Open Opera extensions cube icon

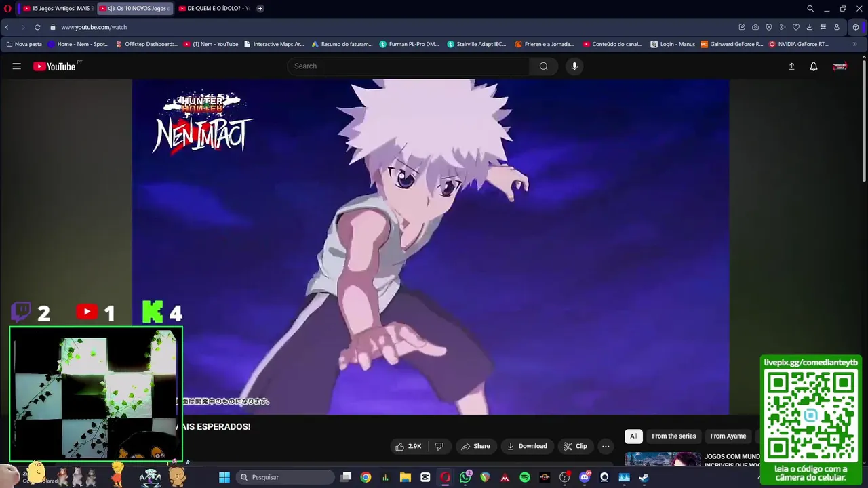coord(856,27)
